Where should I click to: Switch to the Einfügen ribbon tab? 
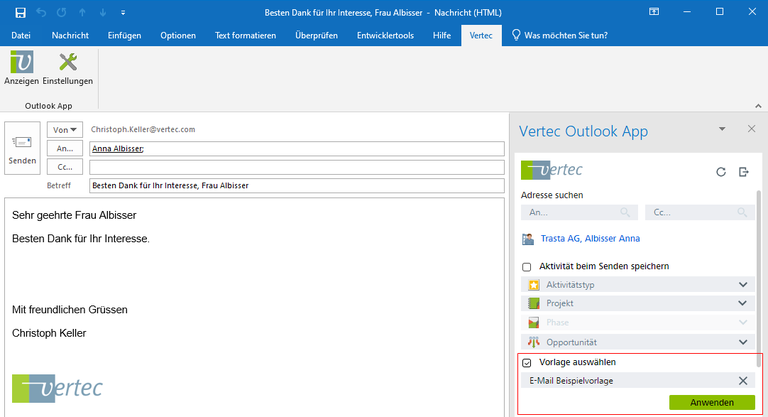pos(125,35)
